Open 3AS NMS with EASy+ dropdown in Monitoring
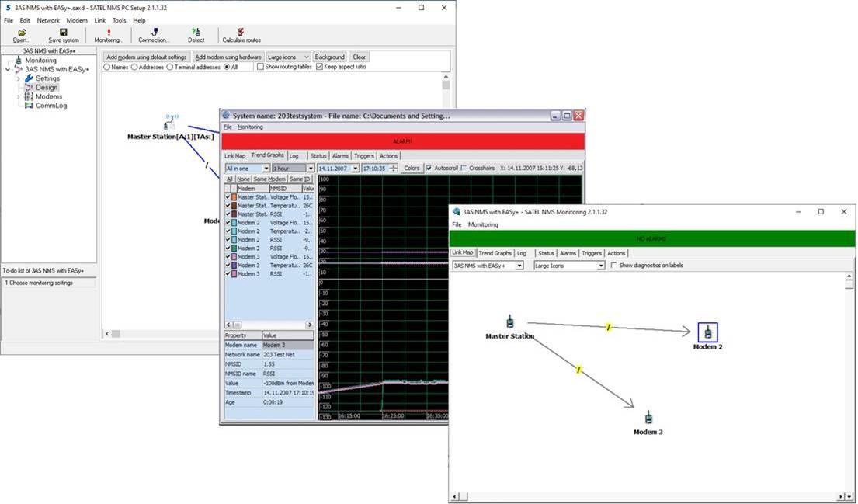The height and width of the screenshot is (504, 858). coord(519,266)
